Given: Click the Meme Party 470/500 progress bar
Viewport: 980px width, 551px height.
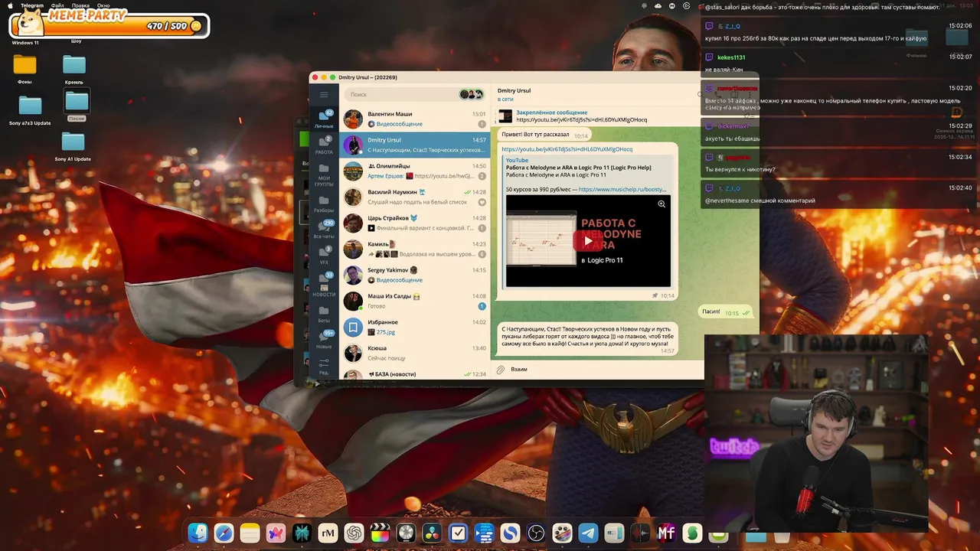Looking at the screenshot, I should [109, 26].
